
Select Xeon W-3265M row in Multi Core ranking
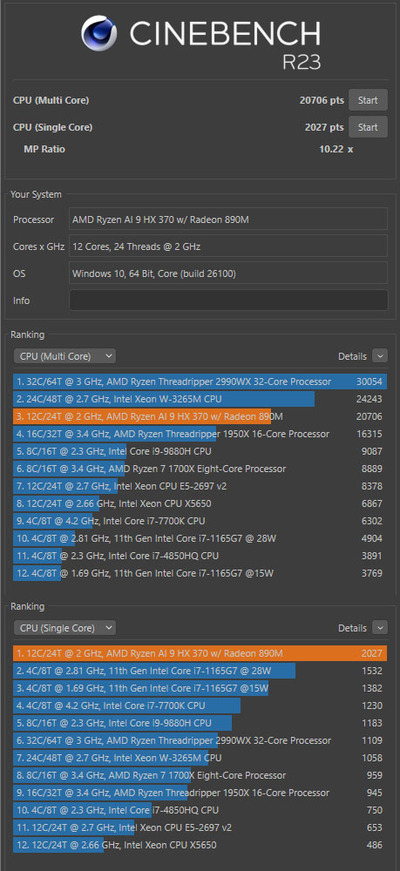click(200, 399)
